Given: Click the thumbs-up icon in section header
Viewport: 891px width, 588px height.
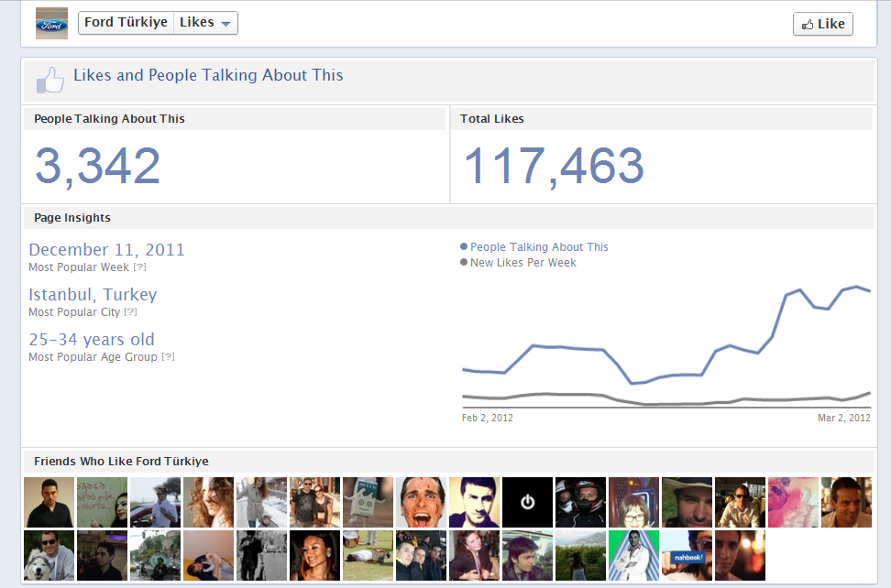Looking at the screenshot, I should coord(50,81).
